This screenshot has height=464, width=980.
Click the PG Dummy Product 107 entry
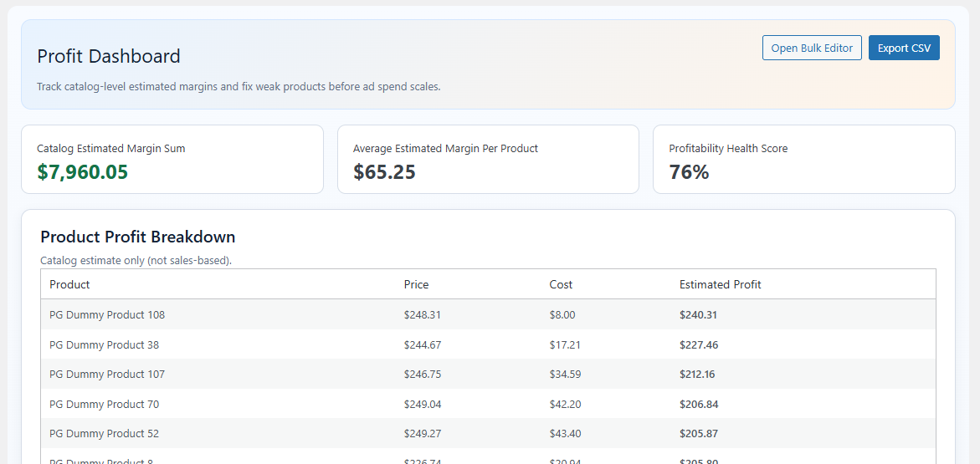click(x=107, y=375)
